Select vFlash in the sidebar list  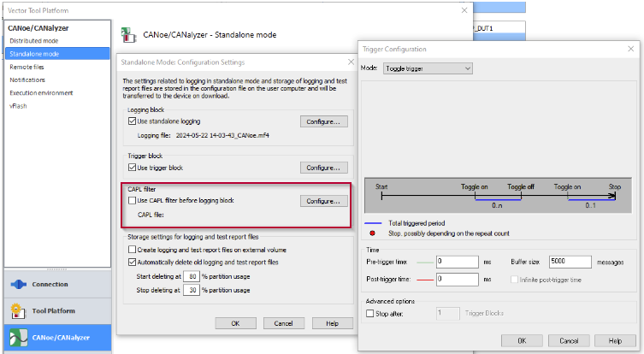coord(19,106)
